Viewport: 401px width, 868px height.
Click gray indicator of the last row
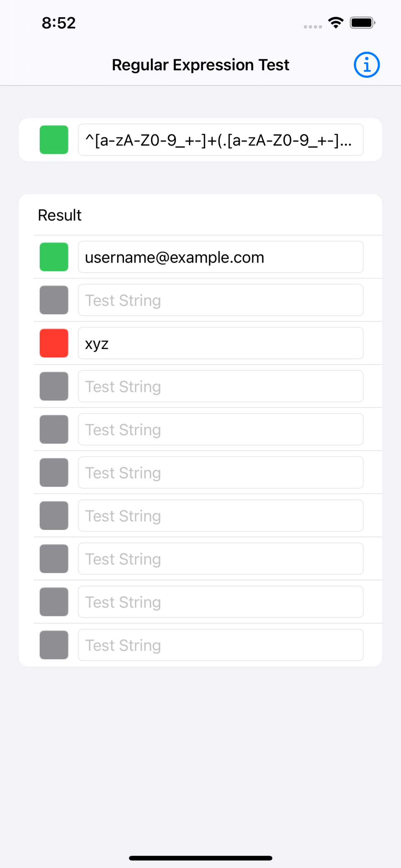click(54, 645)
